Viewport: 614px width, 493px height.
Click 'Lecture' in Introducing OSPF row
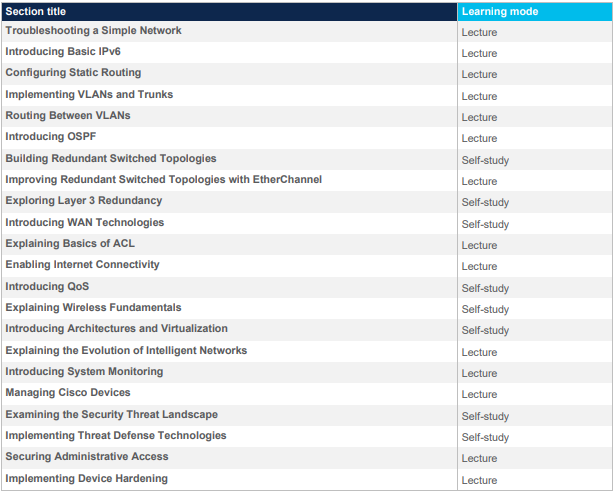(479, 139)
